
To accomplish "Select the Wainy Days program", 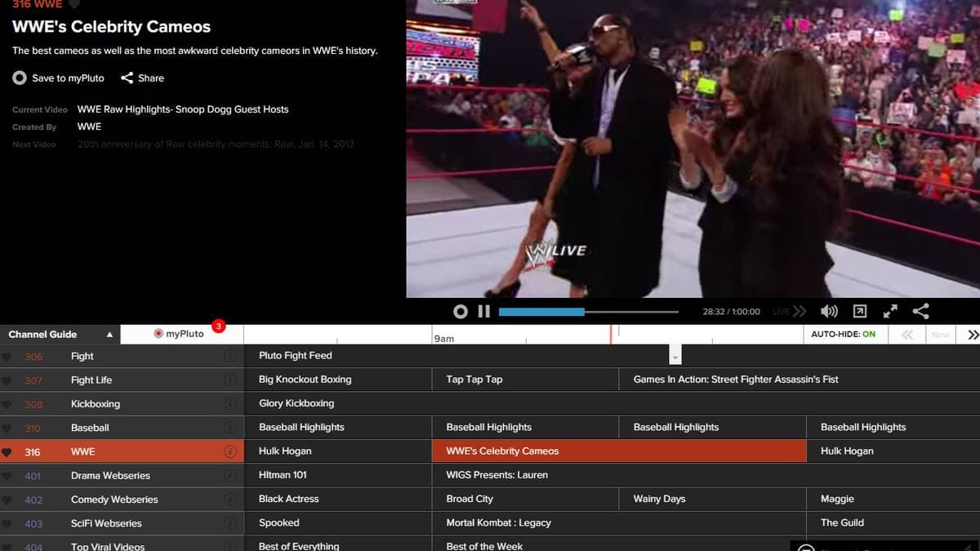I will [712, 499].
